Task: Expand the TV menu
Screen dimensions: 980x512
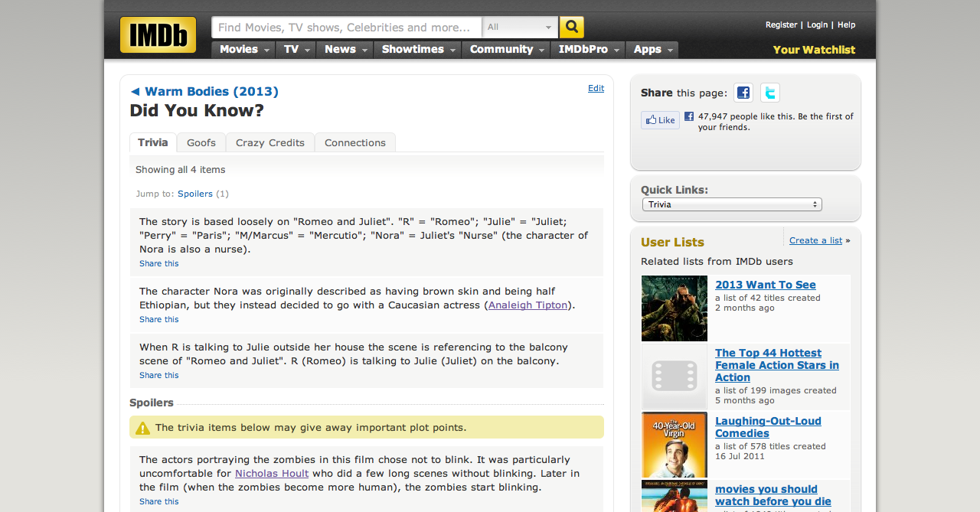Action: coord(296,49)
